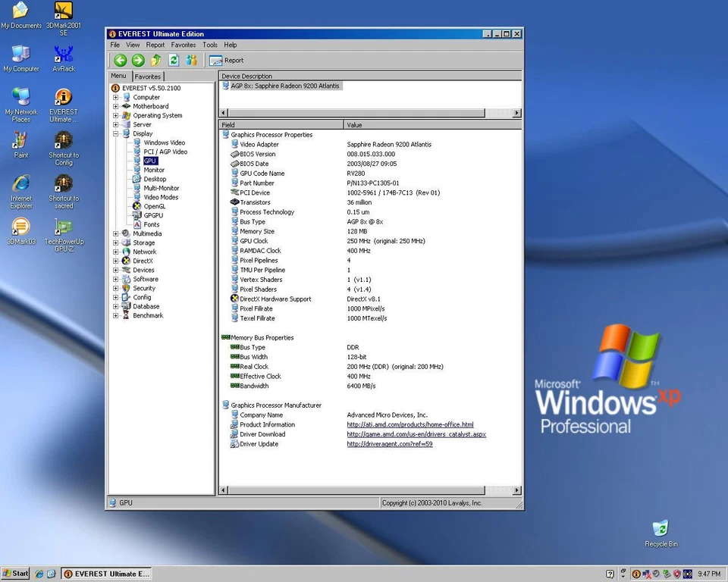Image resolution: width=728 pixels, height=582 pixels.
Task: Switch to the Favorites tab
Action: tap(147, 76)
